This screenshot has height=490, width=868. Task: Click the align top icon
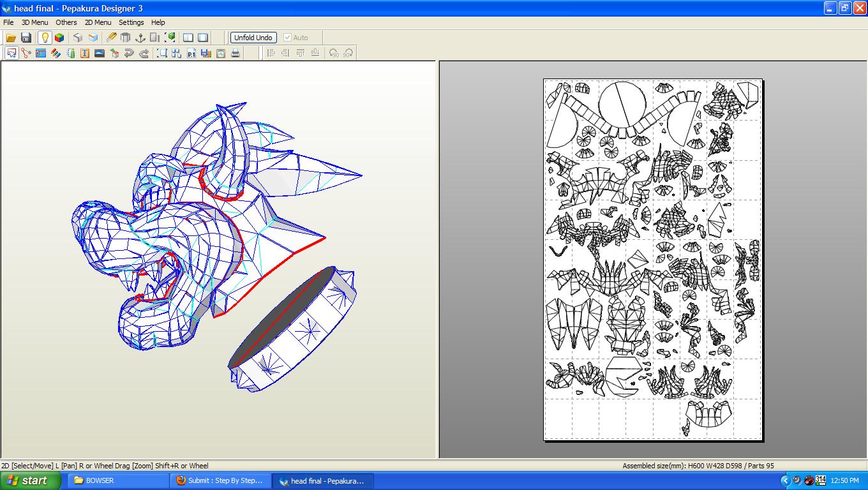301,53
